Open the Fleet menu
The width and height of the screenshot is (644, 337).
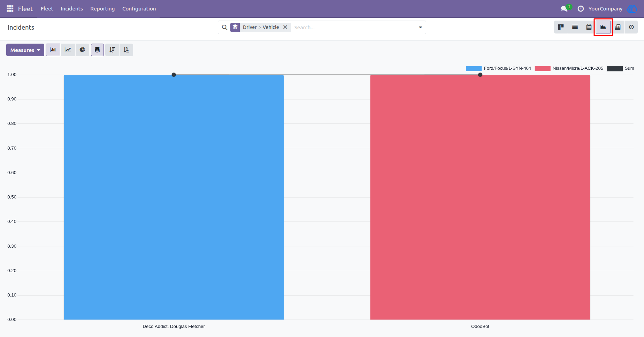coord(47,9)
